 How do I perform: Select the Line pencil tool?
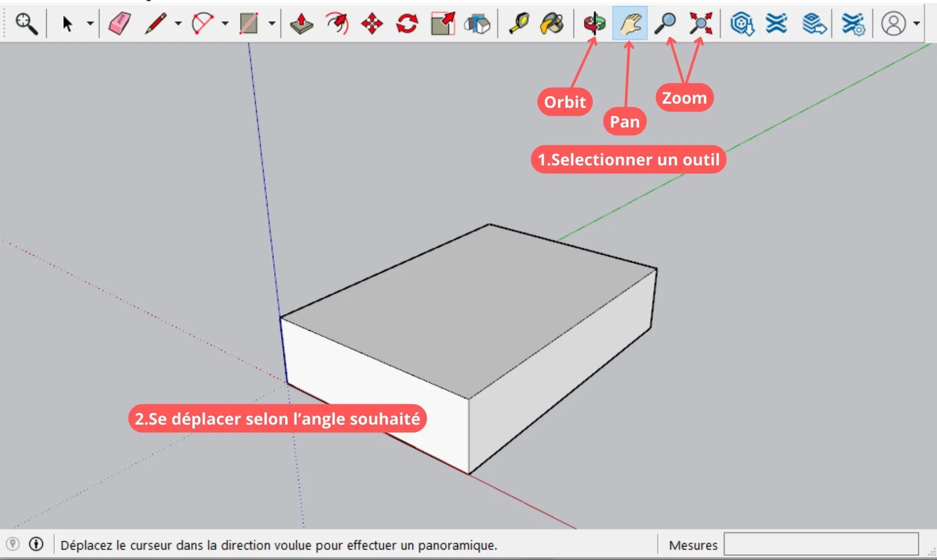pyautogui.click(x=155, y=23)
